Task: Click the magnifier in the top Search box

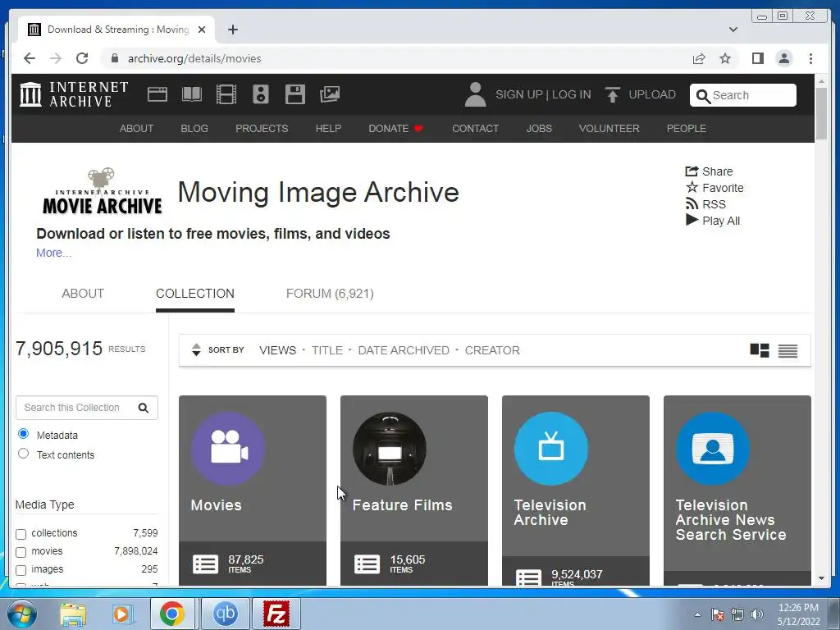Action: coord(703,96)
